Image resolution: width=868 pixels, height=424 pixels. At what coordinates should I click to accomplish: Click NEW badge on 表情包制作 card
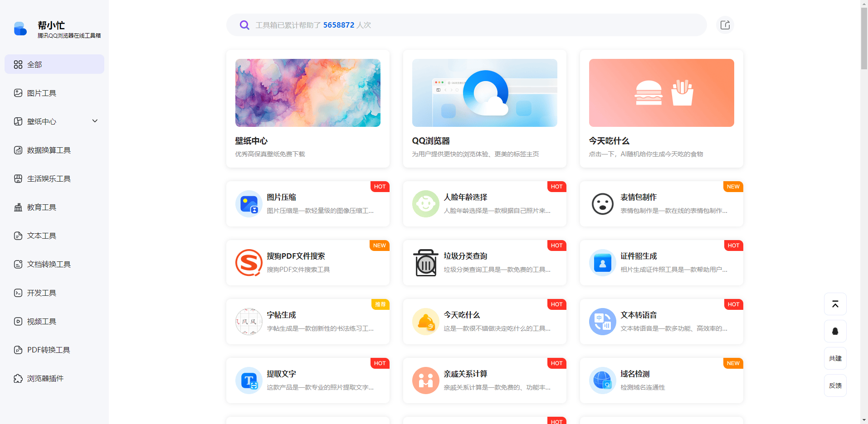pos(733,187)
